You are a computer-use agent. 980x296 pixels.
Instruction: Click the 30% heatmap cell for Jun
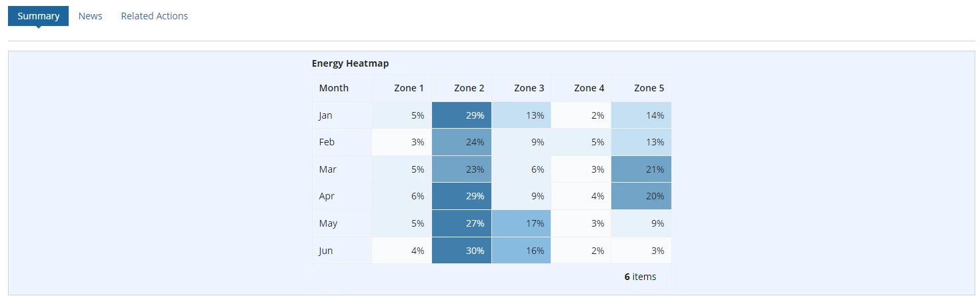pos(461,251)
